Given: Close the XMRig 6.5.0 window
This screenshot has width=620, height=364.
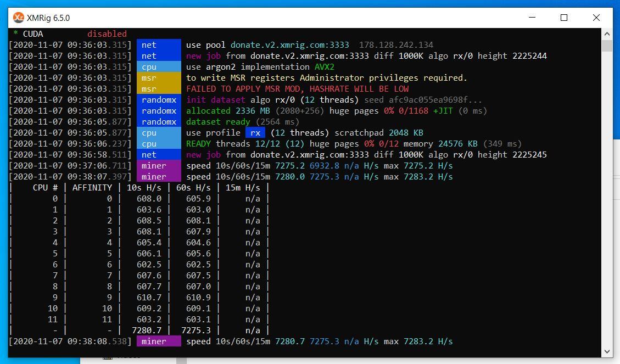Looking at the screenshot, I should [596, 18].
